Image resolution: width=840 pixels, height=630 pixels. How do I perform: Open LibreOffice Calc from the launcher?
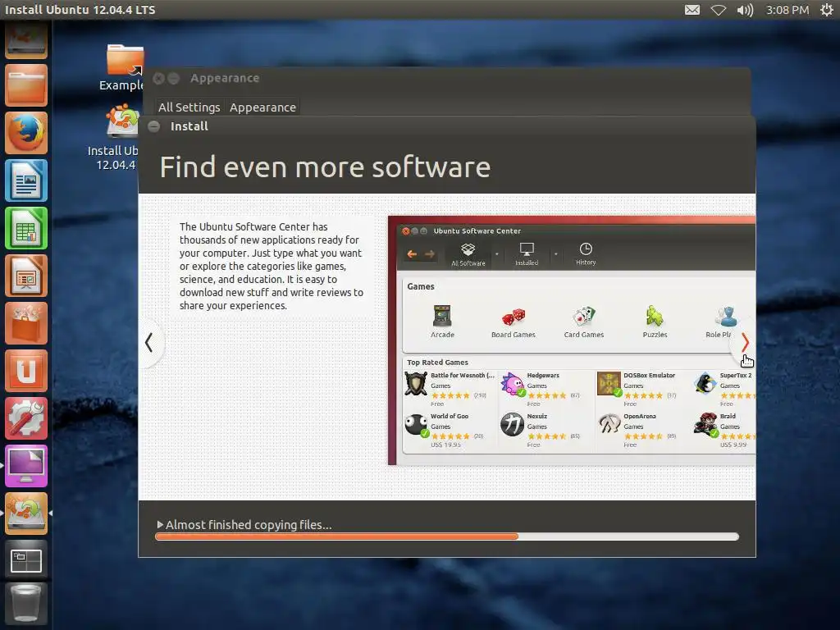pyautogui.click(x=26, y=228)
